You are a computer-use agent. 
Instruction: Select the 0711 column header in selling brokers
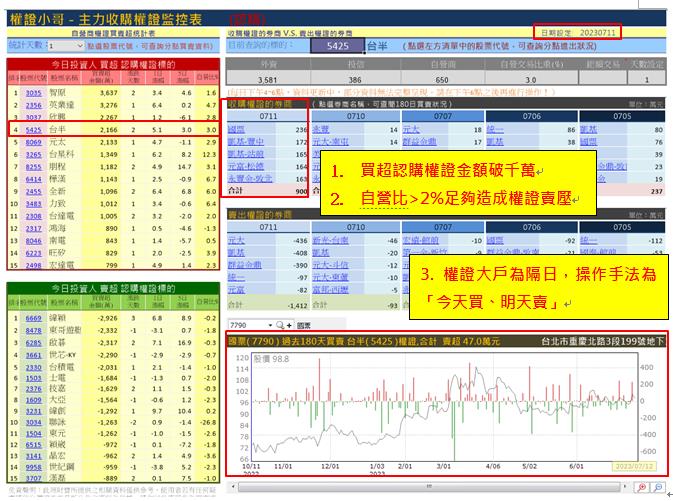[x=268, y=227]
